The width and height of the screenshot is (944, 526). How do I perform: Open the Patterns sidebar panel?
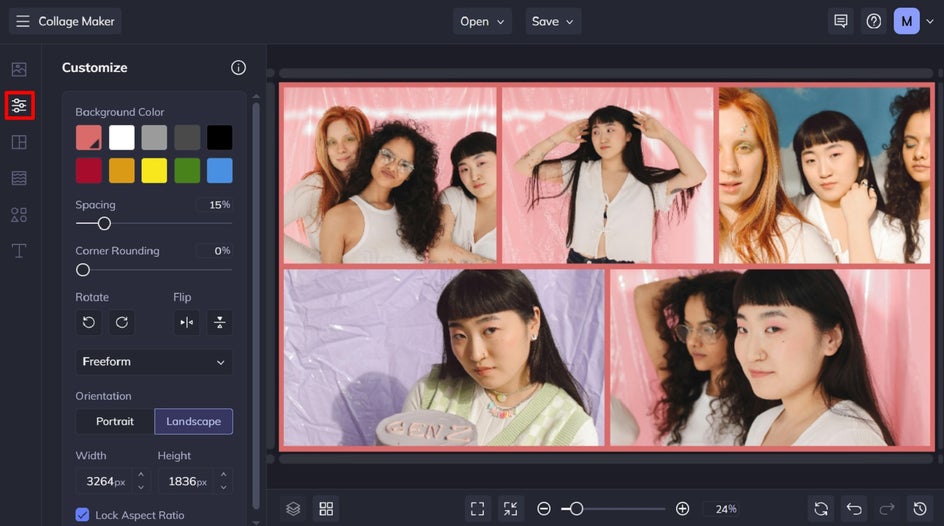point(19,178)
